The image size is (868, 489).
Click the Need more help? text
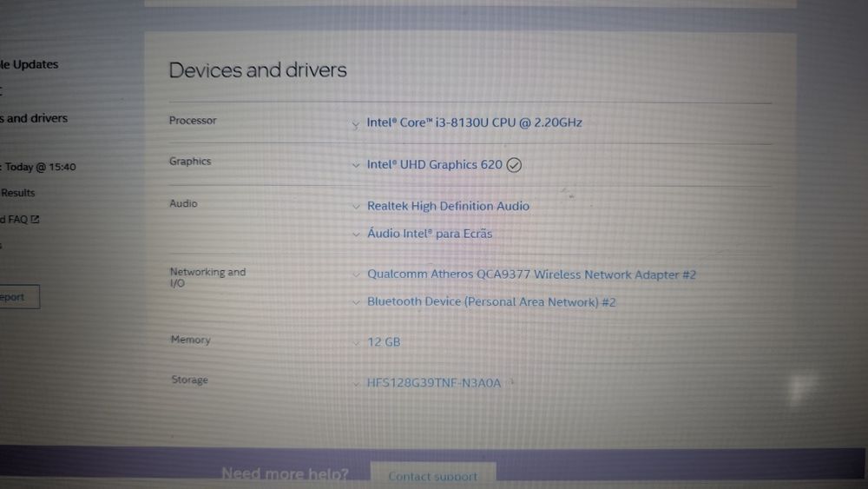[x=285, y=474]
